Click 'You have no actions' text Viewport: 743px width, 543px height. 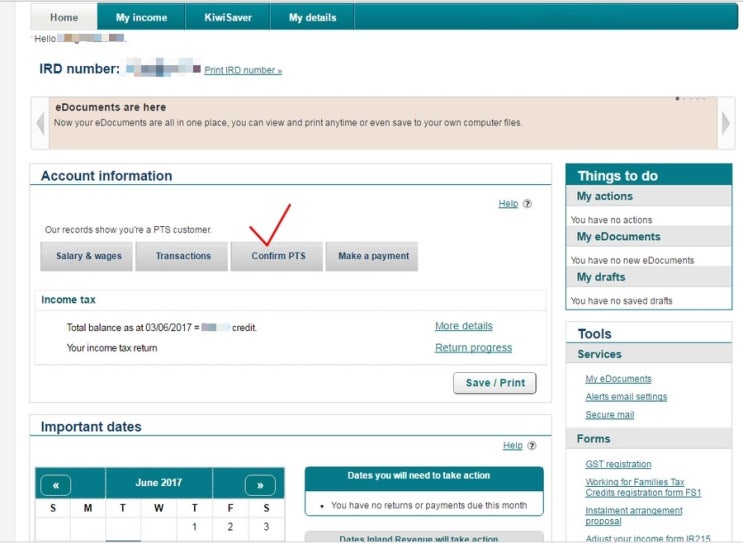(611, 220)
